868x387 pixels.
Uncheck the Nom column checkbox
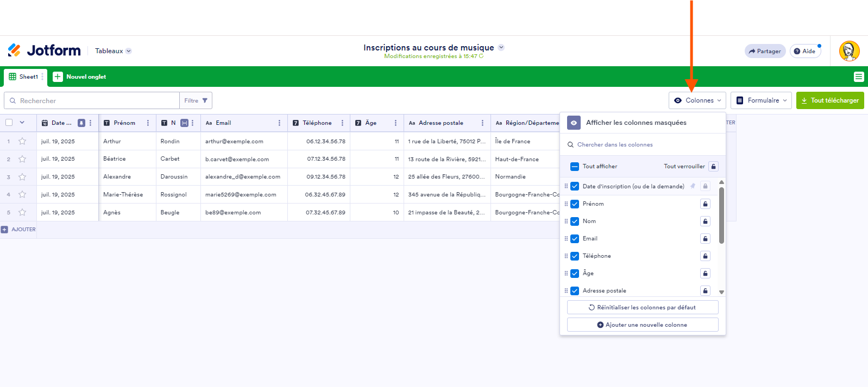(575, 221)
